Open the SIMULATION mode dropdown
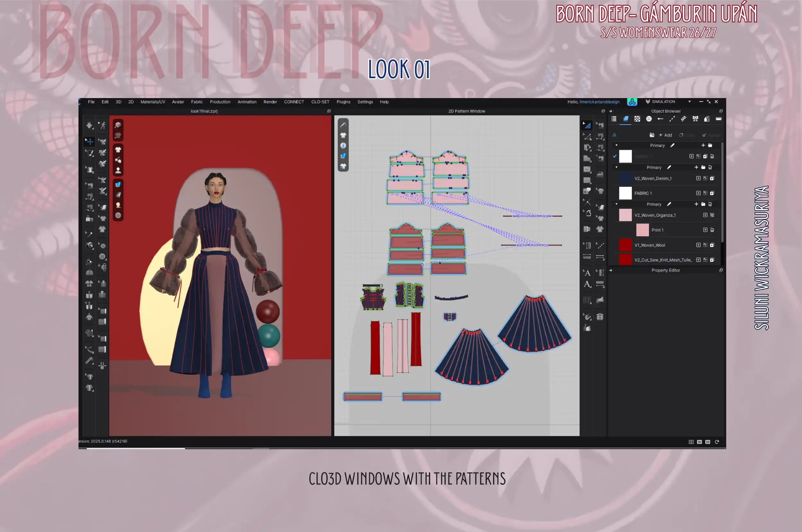Image resolution: width=802 pixels, height=532 pixels. [689, 102]
